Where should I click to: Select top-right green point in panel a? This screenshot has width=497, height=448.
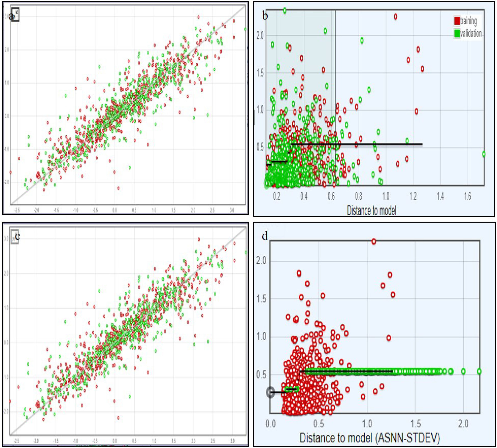pyautogui.click(x=245, y=29)
